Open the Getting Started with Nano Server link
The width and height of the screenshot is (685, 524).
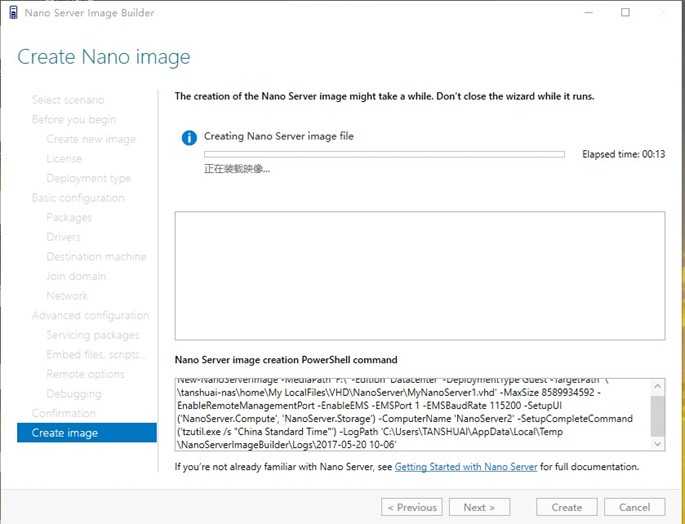coord(466,467)
